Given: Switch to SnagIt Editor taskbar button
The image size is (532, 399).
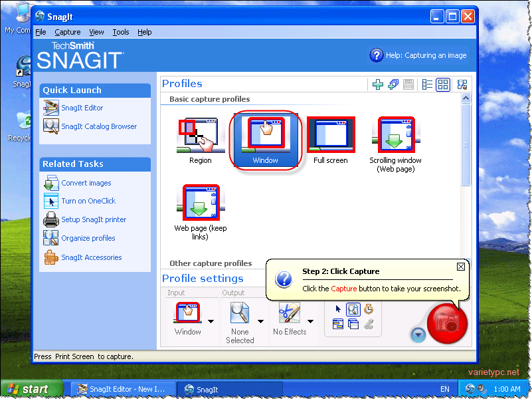Looking at the screenshot, I should [123, 389].
